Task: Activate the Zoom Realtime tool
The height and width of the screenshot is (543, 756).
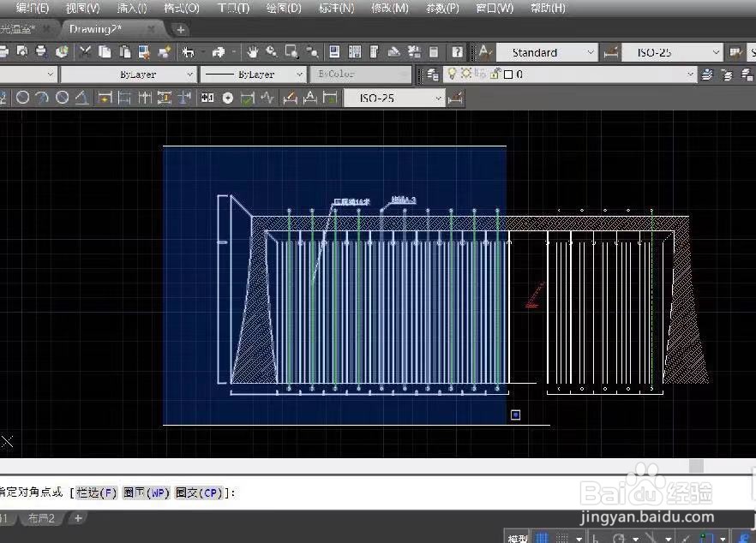Action: [272, 51]
